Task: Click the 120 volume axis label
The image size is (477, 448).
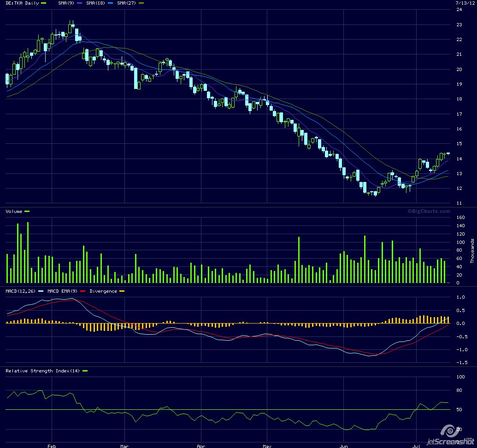Action: 460,234
